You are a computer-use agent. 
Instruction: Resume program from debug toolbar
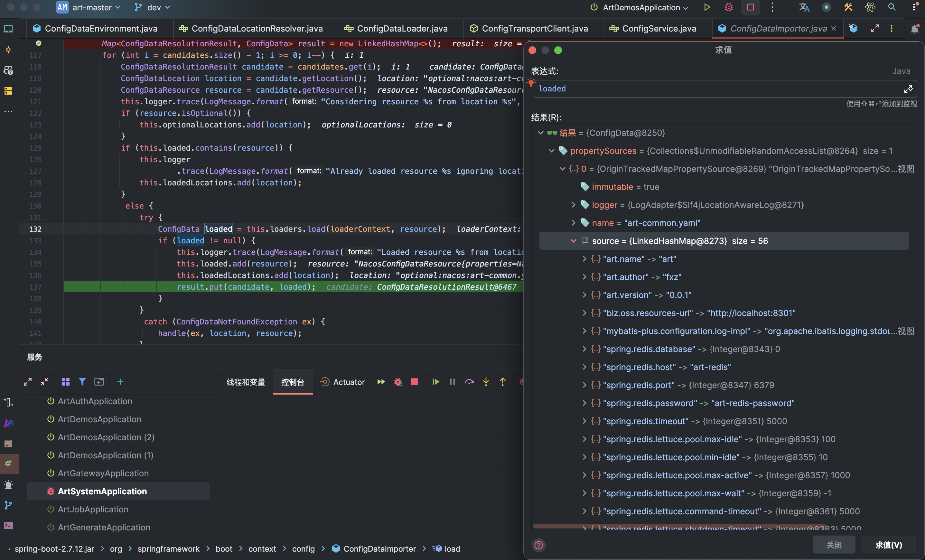coord(435,382)
